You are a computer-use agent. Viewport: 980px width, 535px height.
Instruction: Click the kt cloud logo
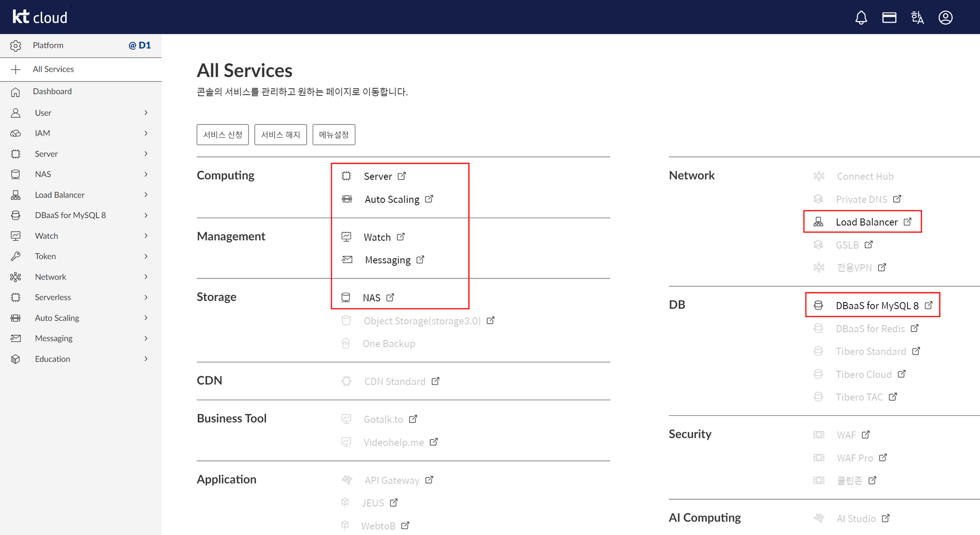coord(39,16)
